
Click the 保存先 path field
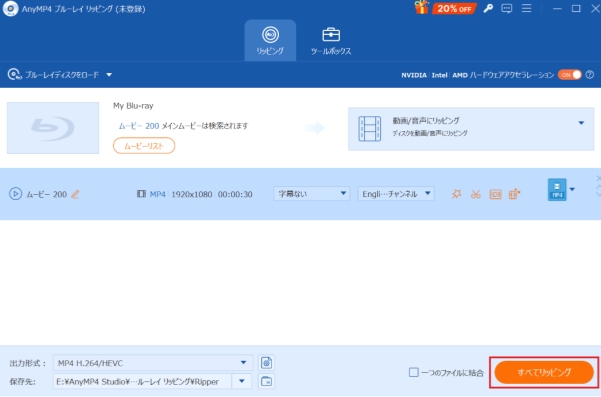click(142, 382)
